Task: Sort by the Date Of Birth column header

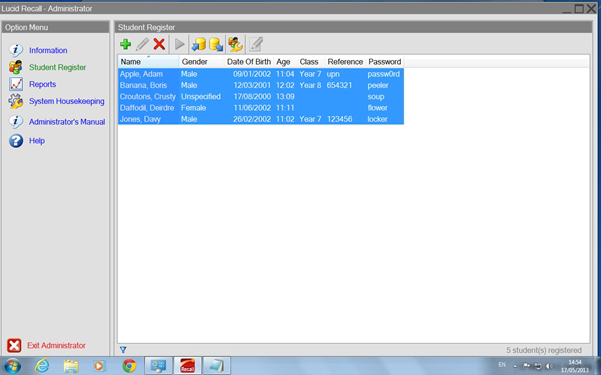Action: (249, 62)
